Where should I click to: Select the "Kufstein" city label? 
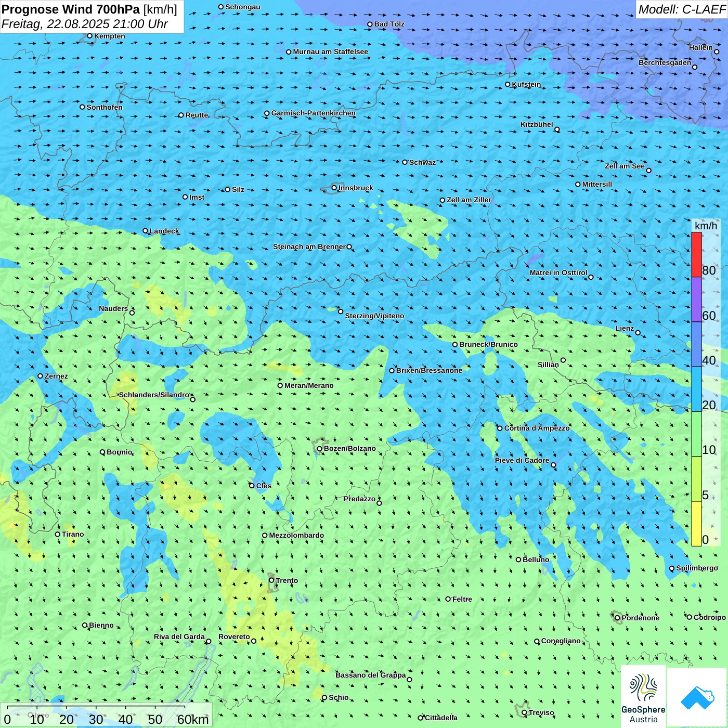[x=526, y=84]
